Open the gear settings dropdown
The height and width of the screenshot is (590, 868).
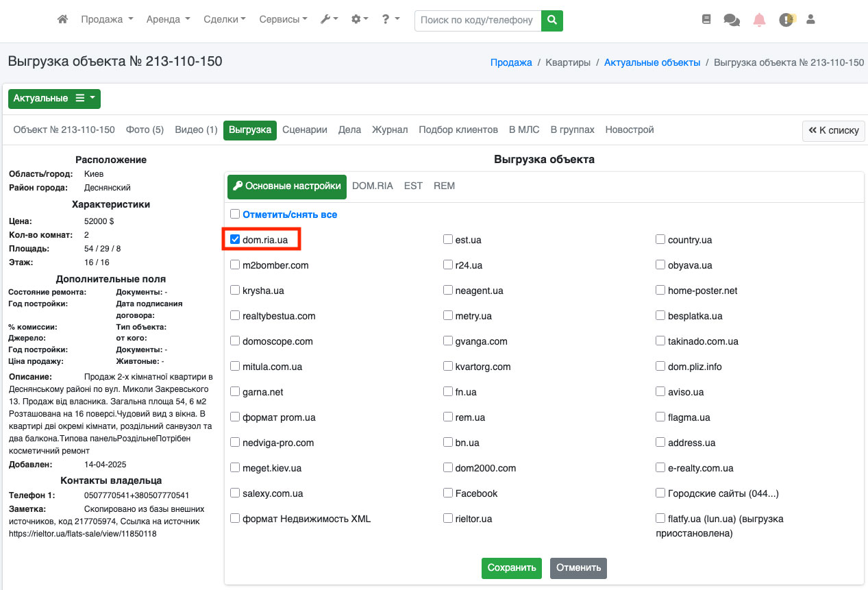(x=360, y=20)
